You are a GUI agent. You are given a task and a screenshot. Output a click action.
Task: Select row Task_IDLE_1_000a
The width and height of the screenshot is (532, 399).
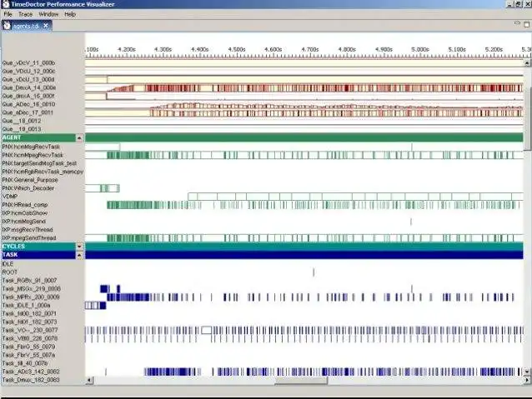pos(26,306)
